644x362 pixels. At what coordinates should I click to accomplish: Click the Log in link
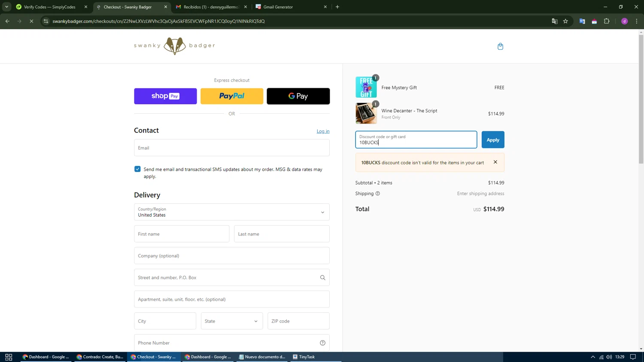(323, 131)
